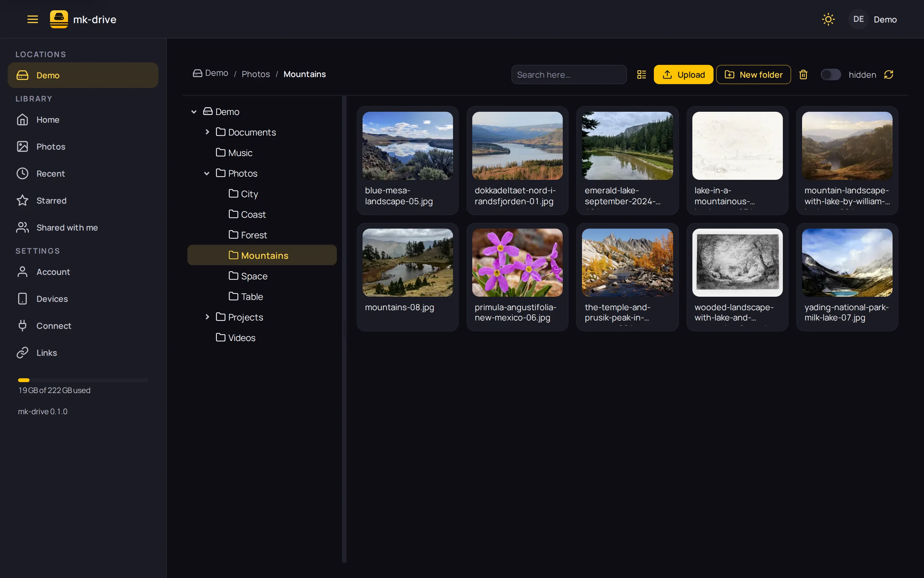Viewport: 924px width, 578px height.
Task: Open the hamburger menu
Action: tap(32, 19)
